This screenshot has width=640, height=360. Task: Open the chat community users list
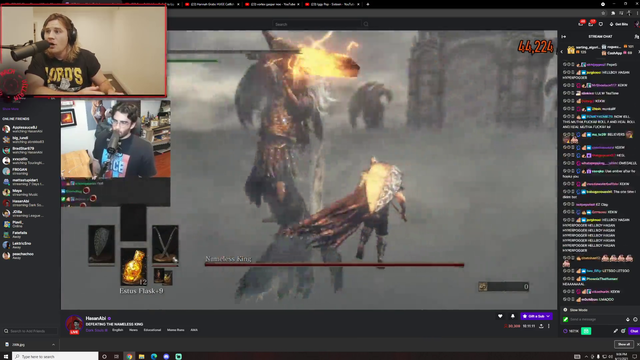pos(636,37)
